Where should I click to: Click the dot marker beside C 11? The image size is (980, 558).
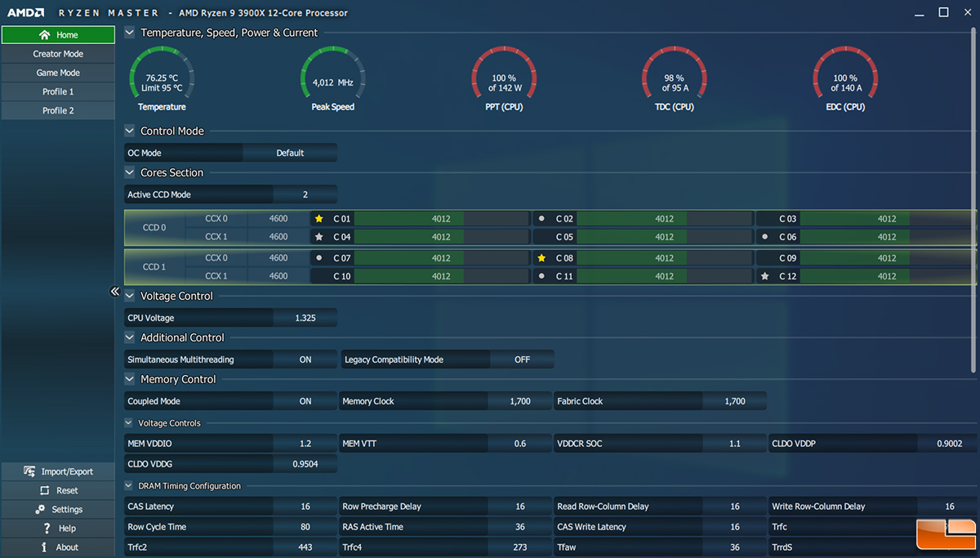tap(542, 276)
